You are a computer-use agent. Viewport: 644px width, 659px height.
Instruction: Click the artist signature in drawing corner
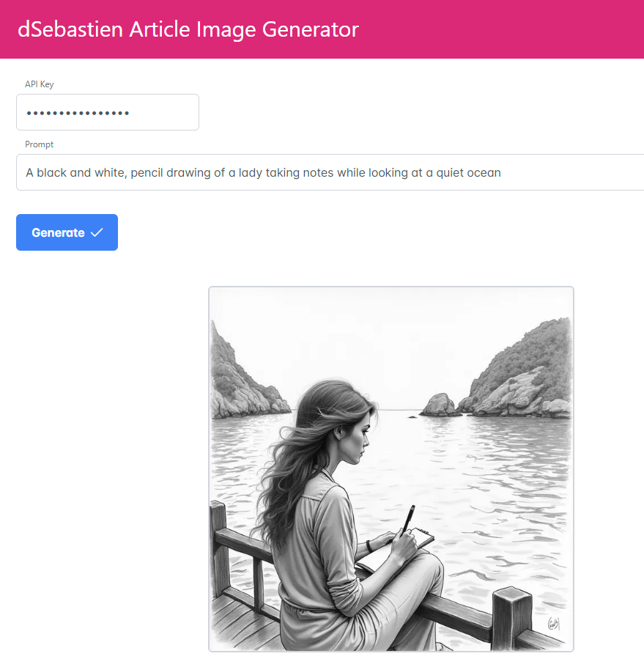(x=554, y=623)
